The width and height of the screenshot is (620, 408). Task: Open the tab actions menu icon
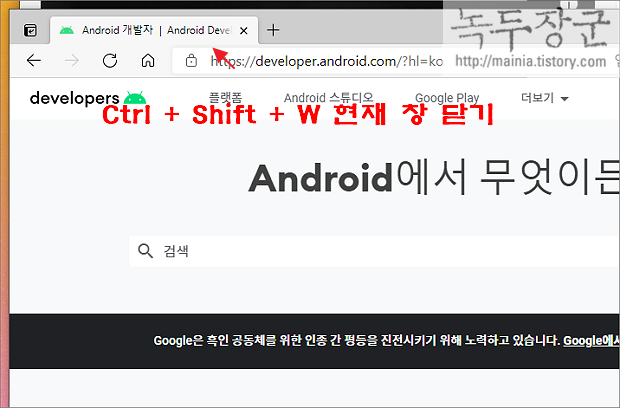(30, 30)
